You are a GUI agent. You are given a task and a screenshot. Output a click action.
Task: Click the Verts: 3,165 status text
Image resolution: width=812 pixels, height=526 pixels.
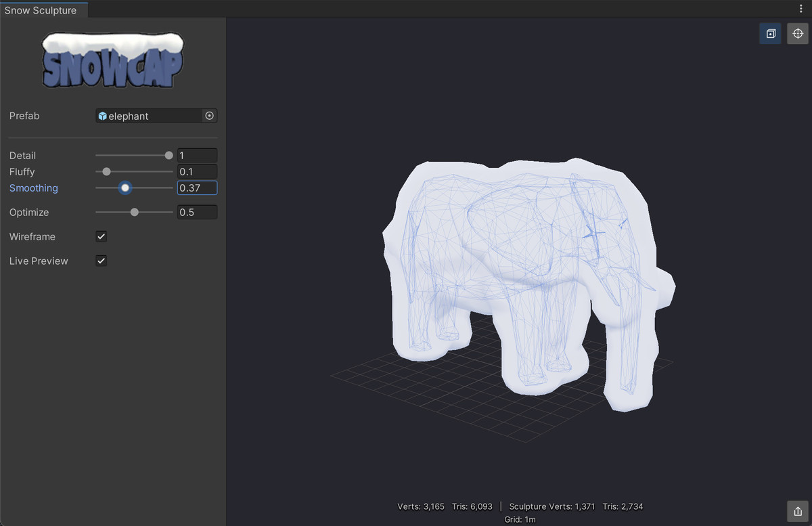(421, 506)
